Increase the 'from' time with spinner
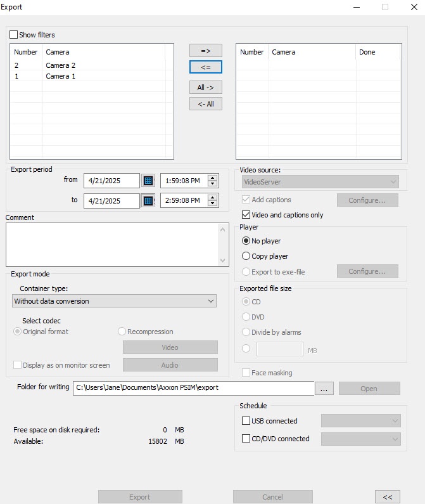 pyautogui.click(x=212, y=178)
